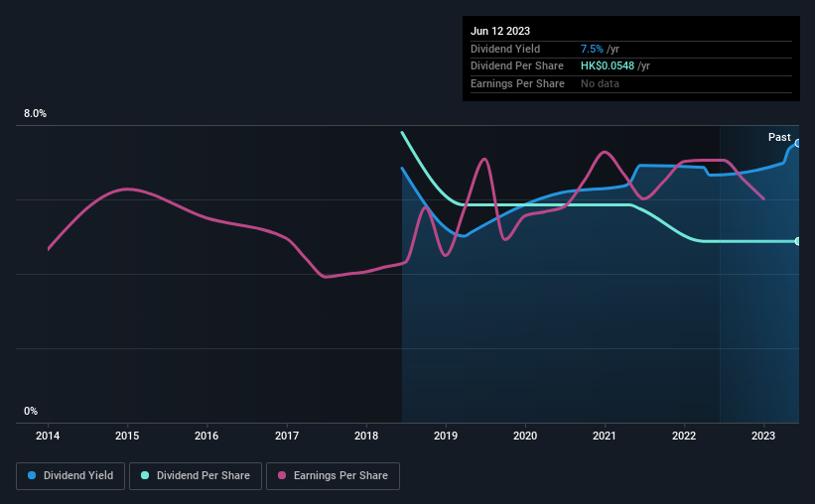The width and height of the screenshot is (815, 504).
Task: Select the 2015 axis label
Action: click(x=127, y=436)
